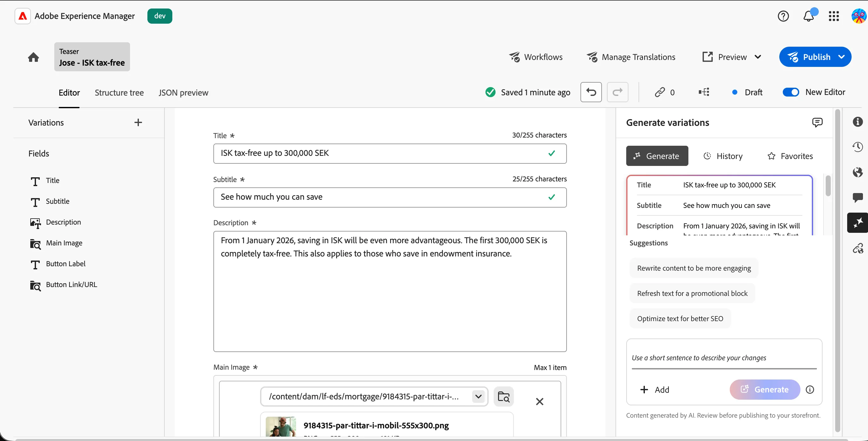The image size is (868, 441).
Task: Open the bottom link icon in right rail
Action: [x=858, y=249]
